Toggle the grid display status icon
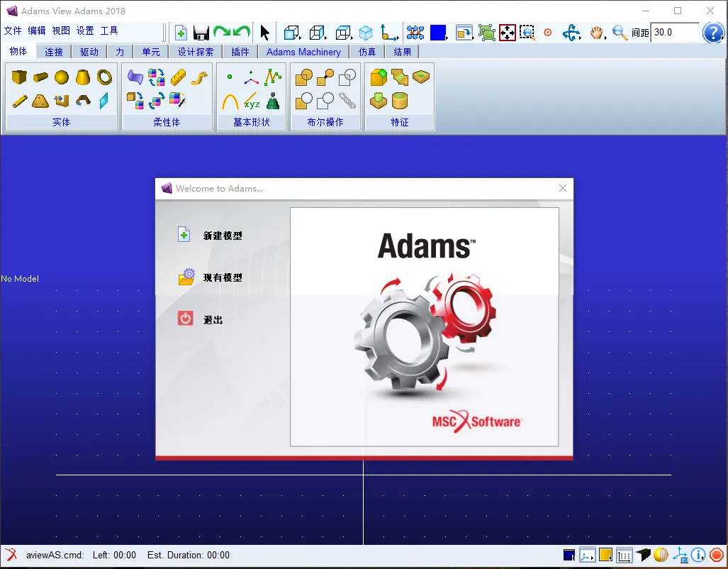 pos(625,555)
